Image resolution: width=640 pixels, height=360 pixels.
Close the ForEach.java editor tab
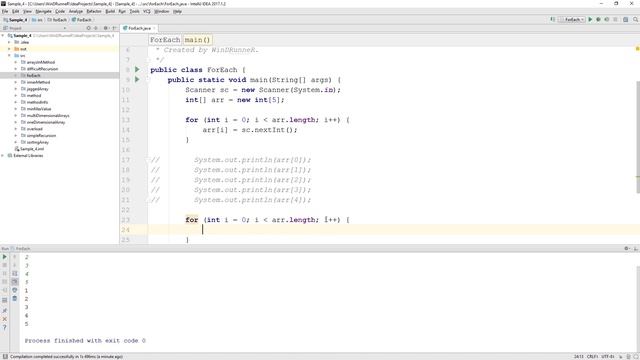(x=154, y=28)
